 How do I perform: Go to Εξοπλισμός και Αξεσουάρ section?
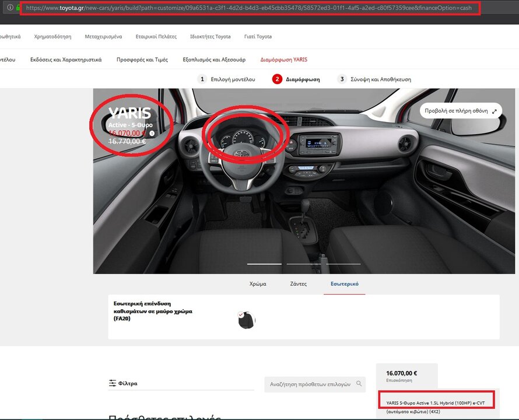(x=214, y=60)
